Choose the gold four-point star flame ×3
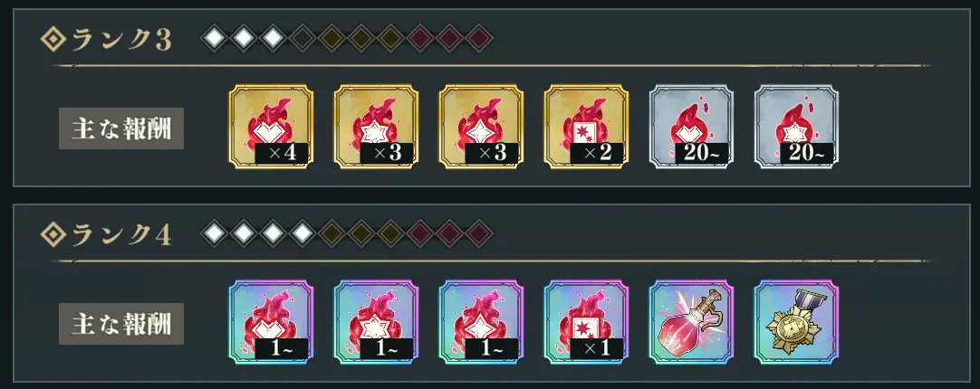This screenshot has width=980, height=389. (481, 128)
